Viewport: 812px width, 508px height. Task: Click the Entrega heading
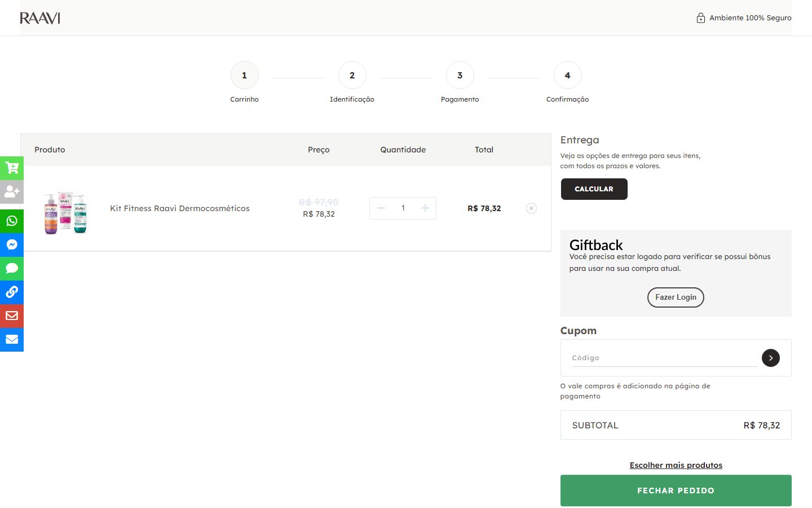[580, 140]
